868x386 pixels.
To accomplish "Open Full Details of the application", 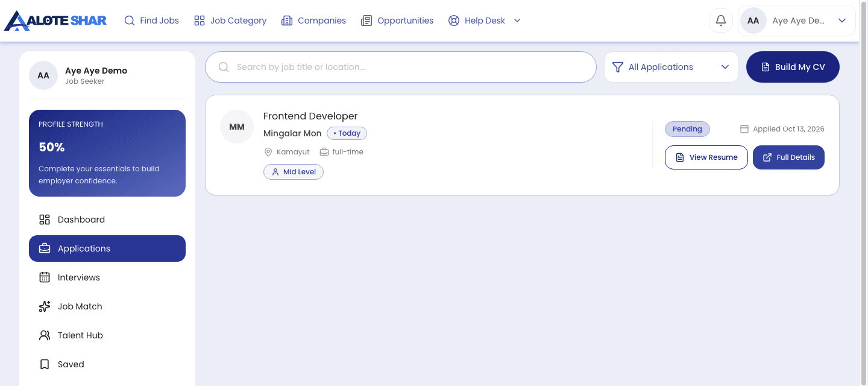I will pos(788,157).
